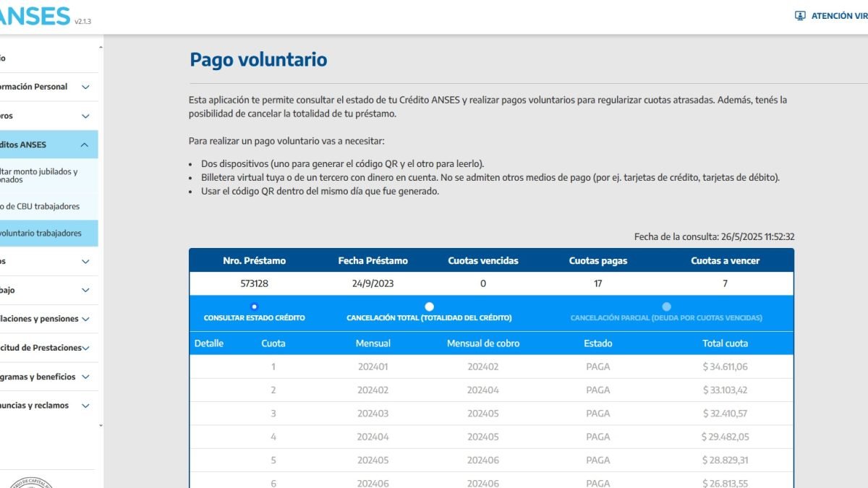Click the Cuotas a vencer column header

coord(726,260)
